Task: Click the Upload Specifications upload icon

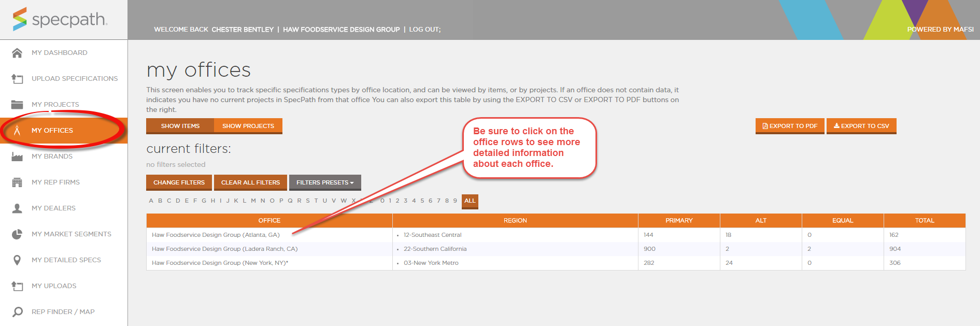Action: tap(17, 79)
